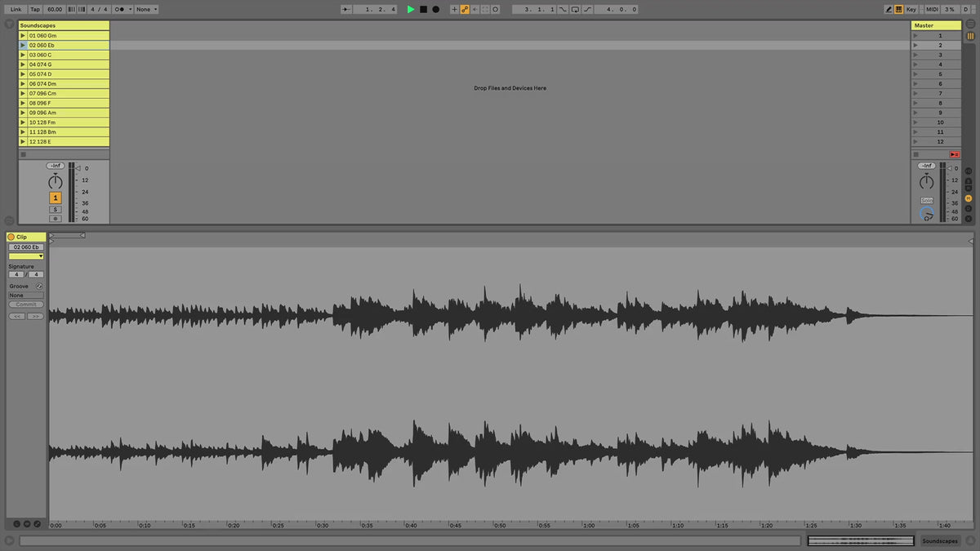Adjust the Soundscapes track pan knob
The width and height of the screenshot is (980, 551).
[56, 182]
